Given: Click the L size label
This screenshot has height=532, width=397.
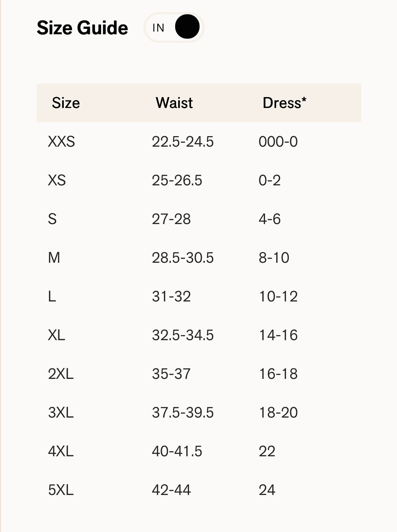Looking at the screenshot, I should [51, 297].
